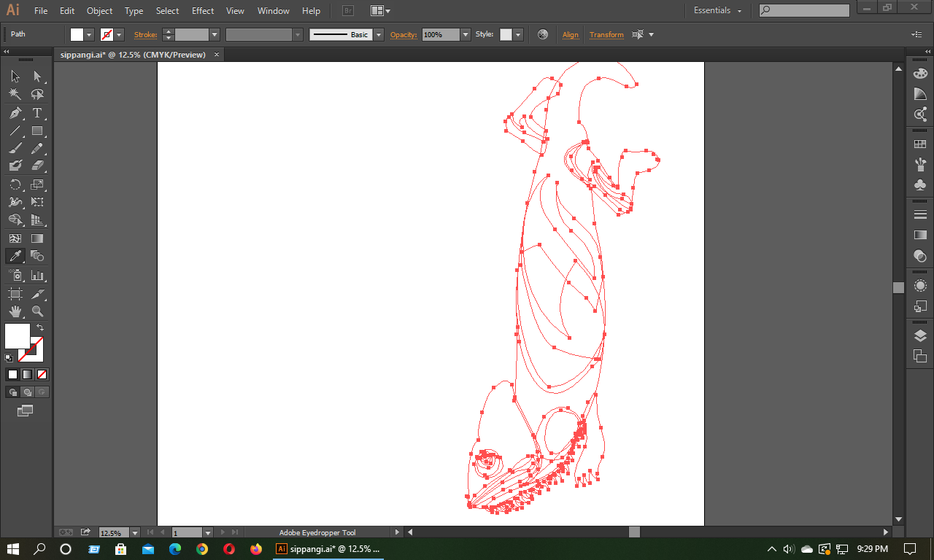This screenshot has width=934, height=560.
Task: Select the Scale tool
Action: tap(37, 184)
